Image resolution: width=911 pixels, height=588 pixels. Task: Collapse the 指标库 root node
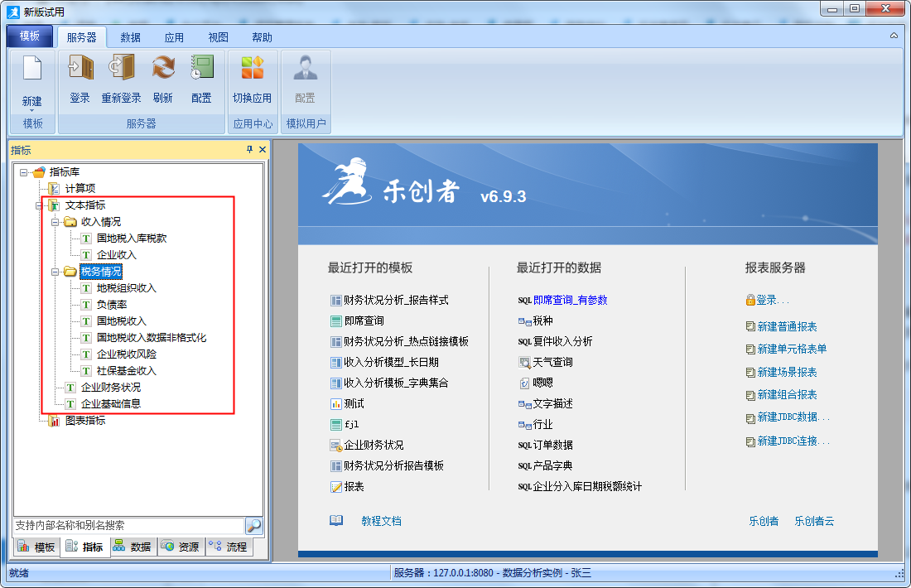point(23,172)
